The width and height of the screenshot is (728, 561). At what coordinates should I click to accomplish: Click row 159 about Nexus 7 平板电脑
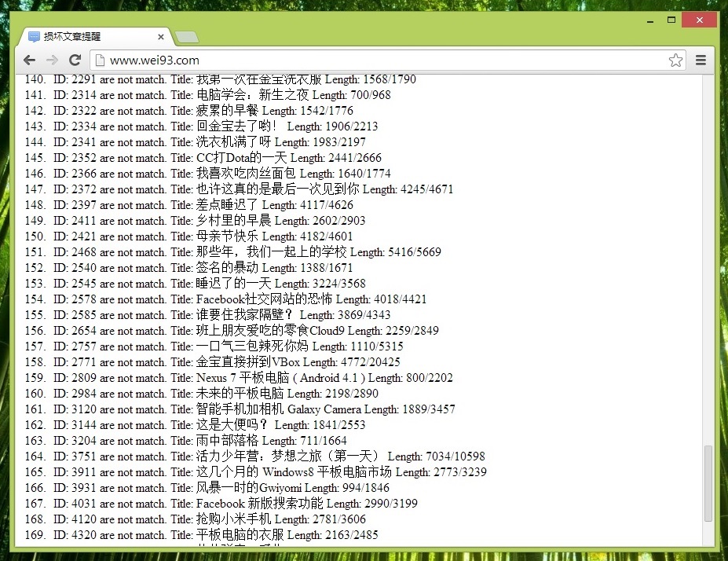(x=239, y=378)
